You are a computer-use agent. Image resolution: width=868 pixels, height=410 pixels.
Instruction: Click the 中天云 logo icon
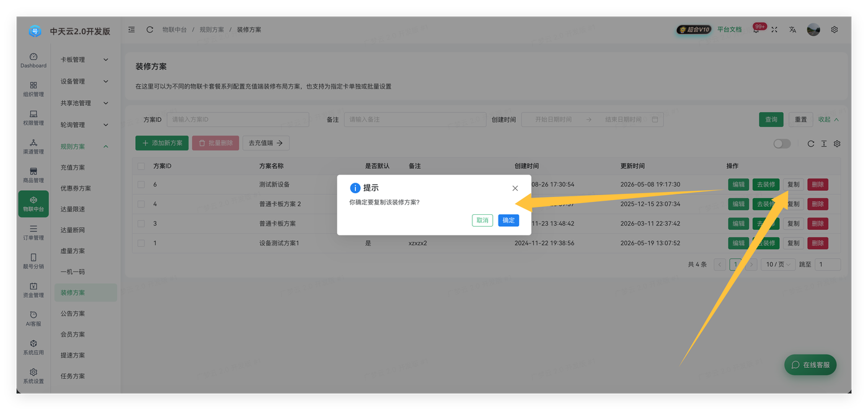35,31
